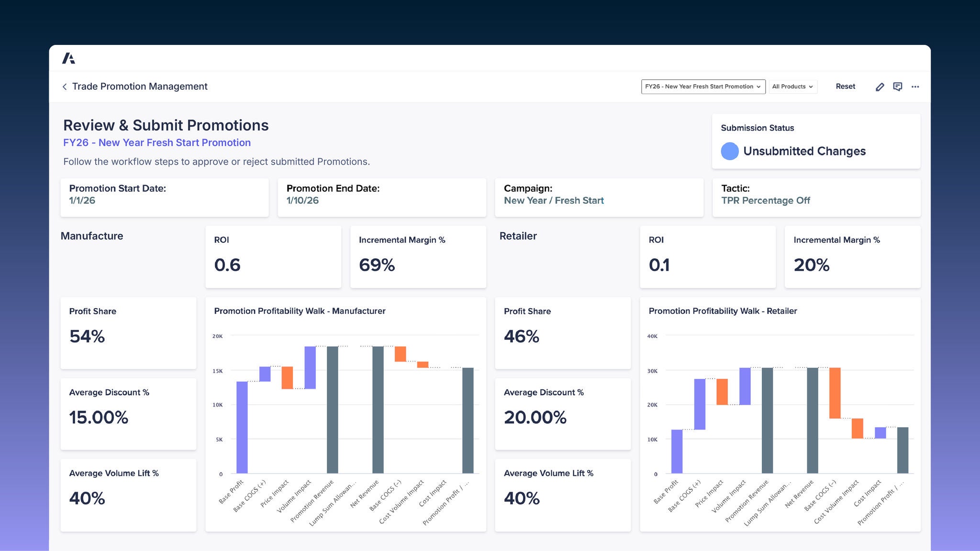Open the FY26 New Year Fresh Start Promotion dropdown
Viewport: 980px width, 551px height.
click(x=702, y=87)
